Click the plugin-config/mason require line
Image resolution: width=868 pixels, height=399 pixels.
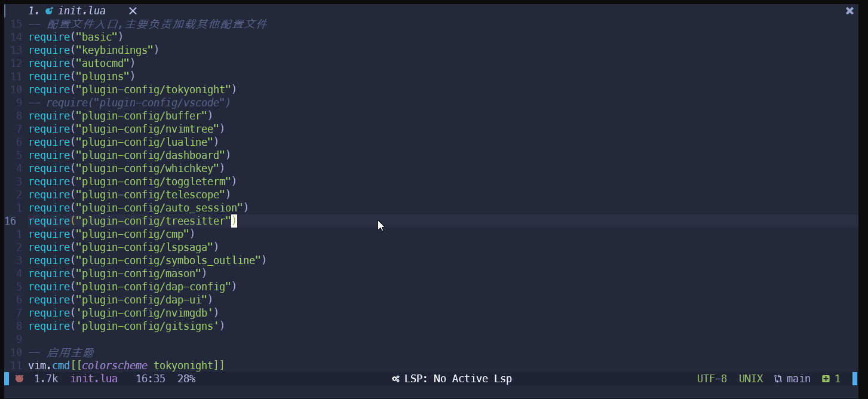(118, 274)
